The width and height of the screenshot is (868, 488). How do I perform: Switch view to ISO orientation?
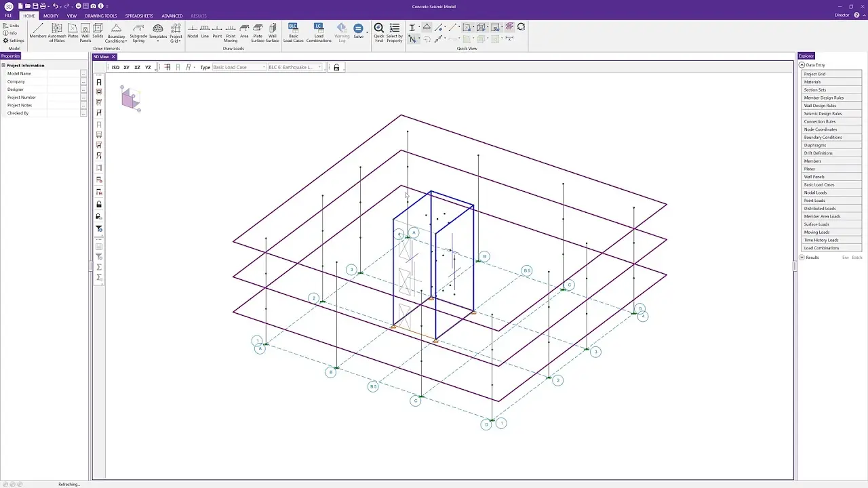coord(115,67)
